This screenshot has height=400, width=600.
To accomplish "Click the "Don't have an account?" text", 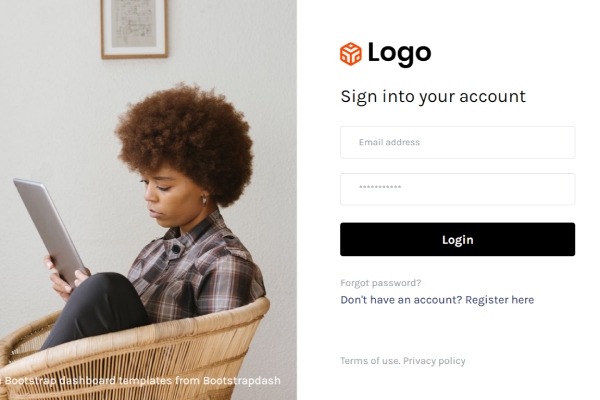I will [x=401, y=300].
